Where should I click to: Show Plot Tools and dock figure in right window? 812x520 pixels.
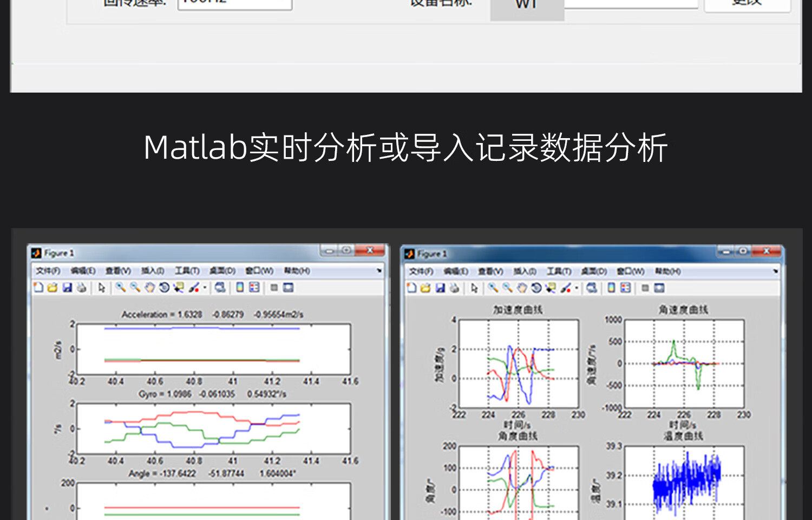(659, 288)
